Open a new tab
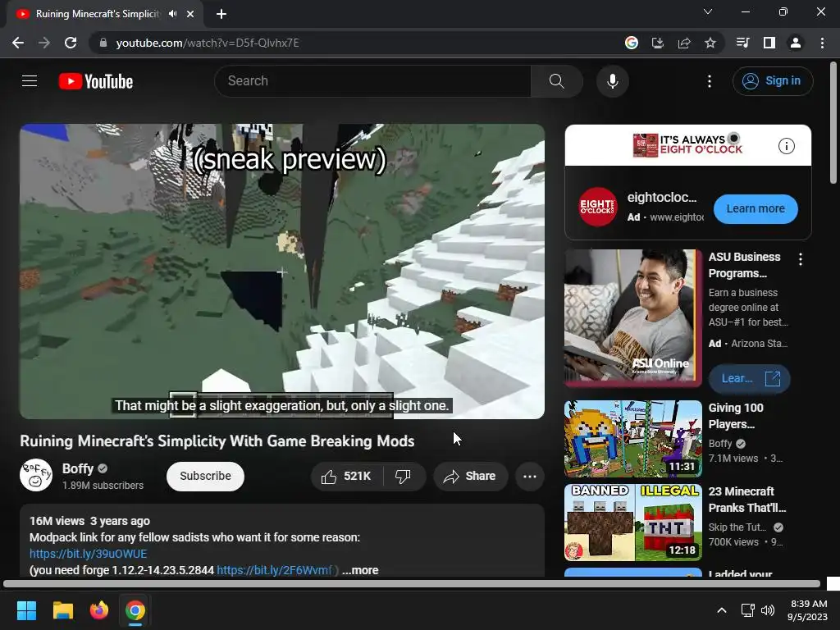The width and height of the screenshot is (840, 630). 221,14
